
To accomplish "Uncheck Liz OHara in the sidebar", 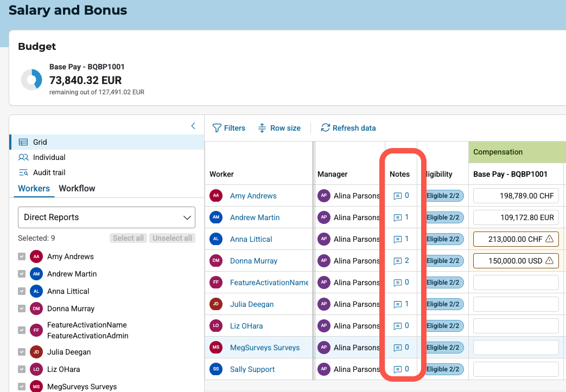I will tap(22, 369).
